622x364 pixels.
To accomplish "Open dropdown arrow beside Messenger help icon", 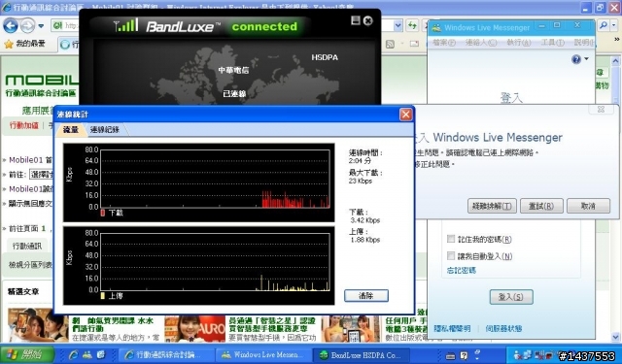I will [x=586, y=59].
